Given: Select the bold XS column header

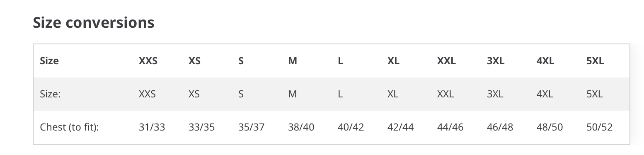Looking at the screenshot, I should tap(194, 61).
